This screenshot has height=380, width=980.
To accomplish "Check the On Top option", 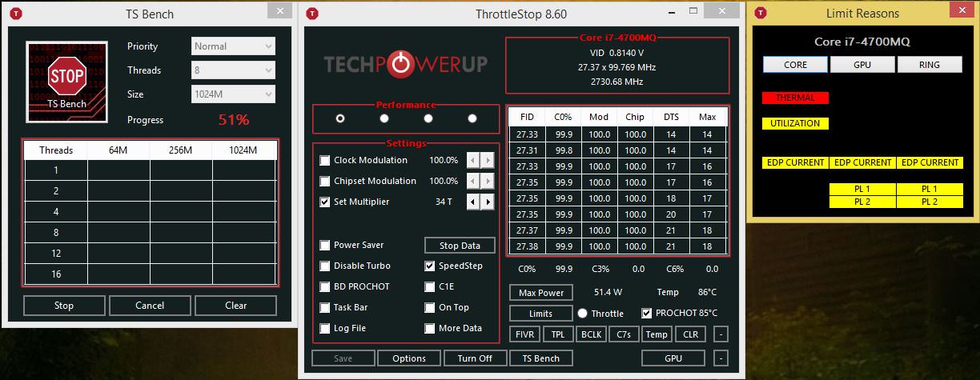I will (x=430, y=307).
